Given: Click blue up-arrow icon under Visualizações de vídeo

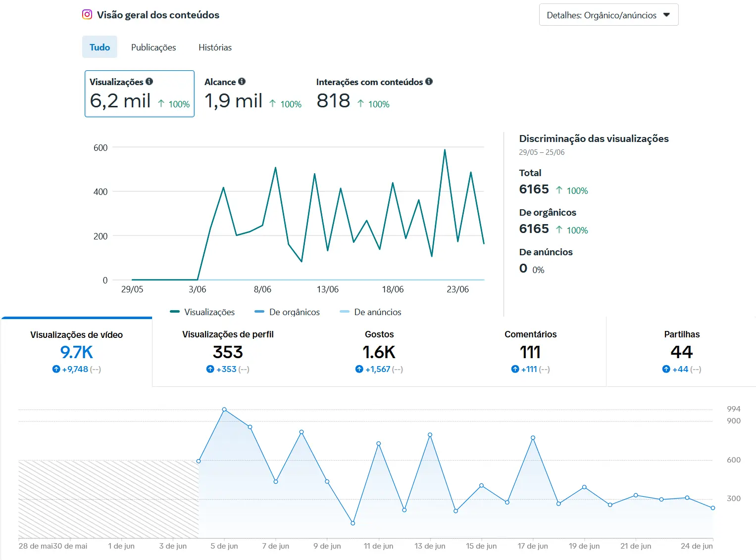Looking at the screenshot, I should pos(56,369).
